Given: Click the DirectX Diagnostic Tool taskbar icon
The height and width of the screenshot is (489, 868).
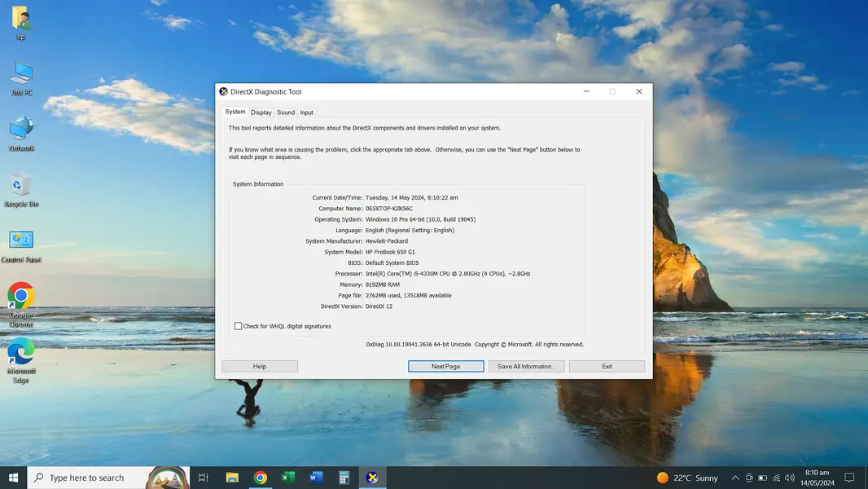Looking at the screenshot, I should point(372,478).
